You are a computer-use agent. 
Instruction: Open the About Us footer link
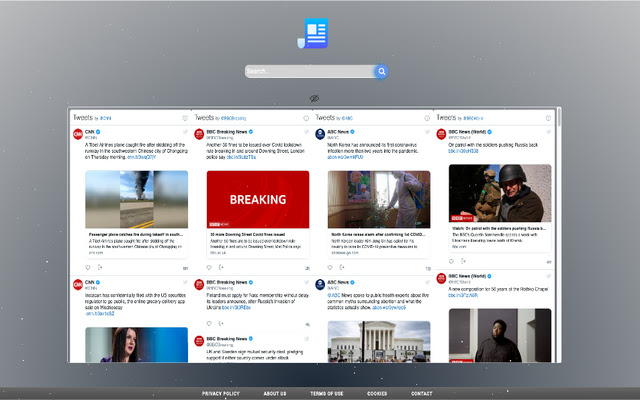[275, 393]
